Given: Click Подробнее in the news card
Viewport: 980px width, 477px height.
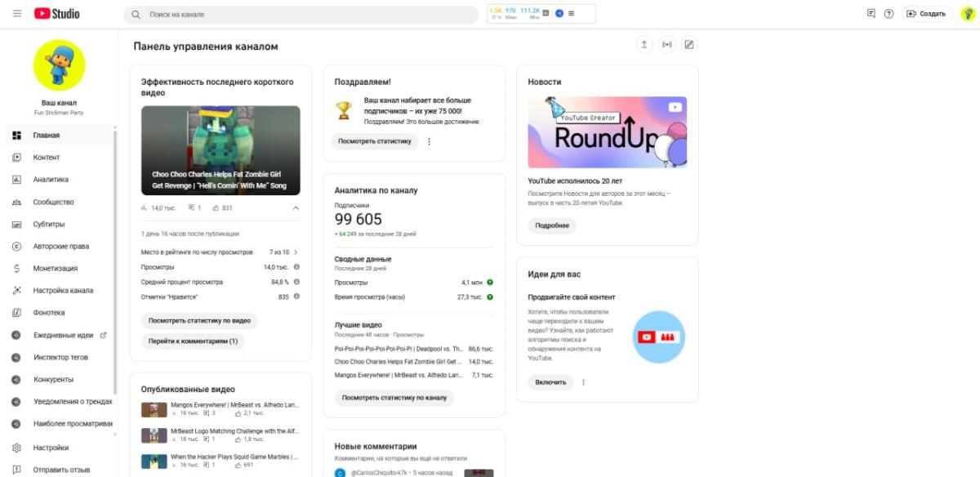Looking at the screenshot, I should 552,225.
